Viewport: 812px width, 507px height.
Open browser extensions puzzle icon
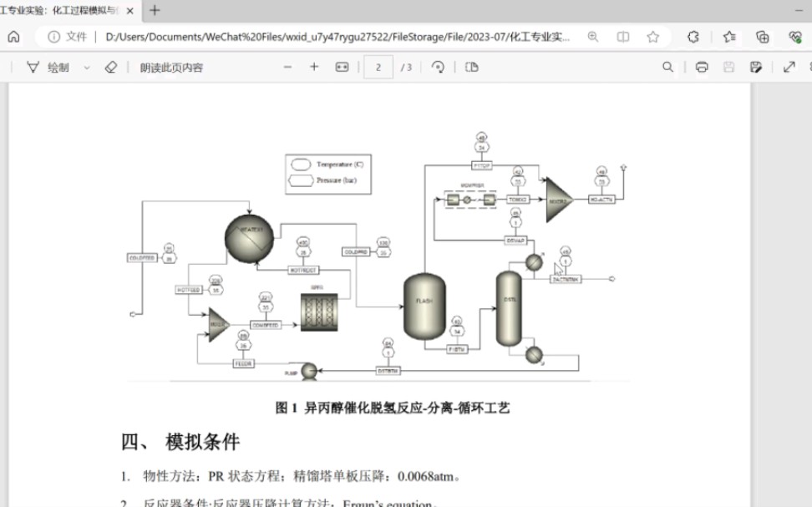tap(693, 37)
